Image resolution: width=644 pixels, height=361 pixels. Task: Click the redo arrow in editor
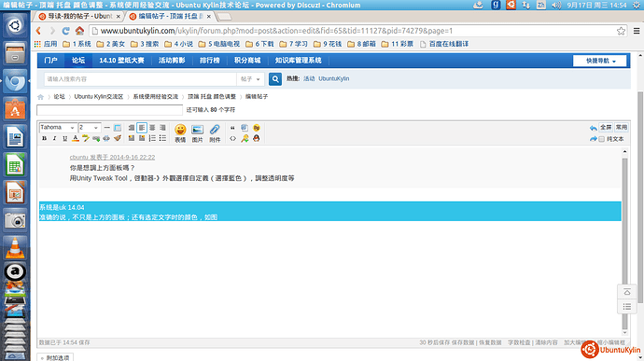tap(593, 139)
